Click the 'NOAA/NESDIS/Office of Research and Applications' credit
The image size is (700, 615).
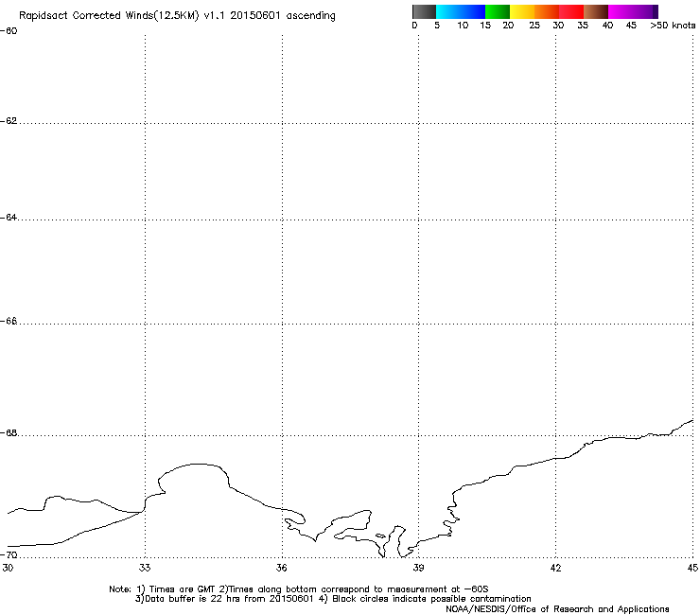point(557,609)
